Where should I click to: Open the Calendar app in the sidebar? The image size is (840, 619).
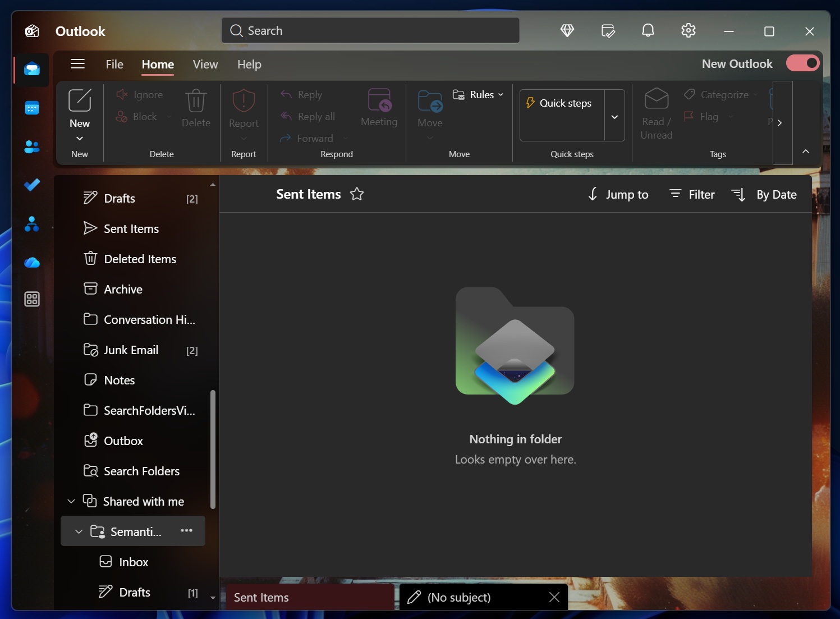pyautogui.click(x=32, y=108)
